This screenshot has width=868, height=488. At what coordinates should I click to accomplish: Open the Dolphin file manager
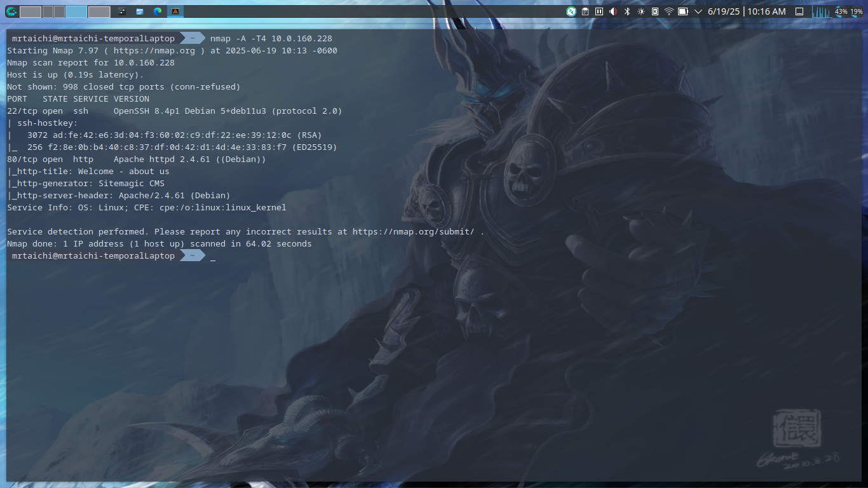(x=140, y=11)
